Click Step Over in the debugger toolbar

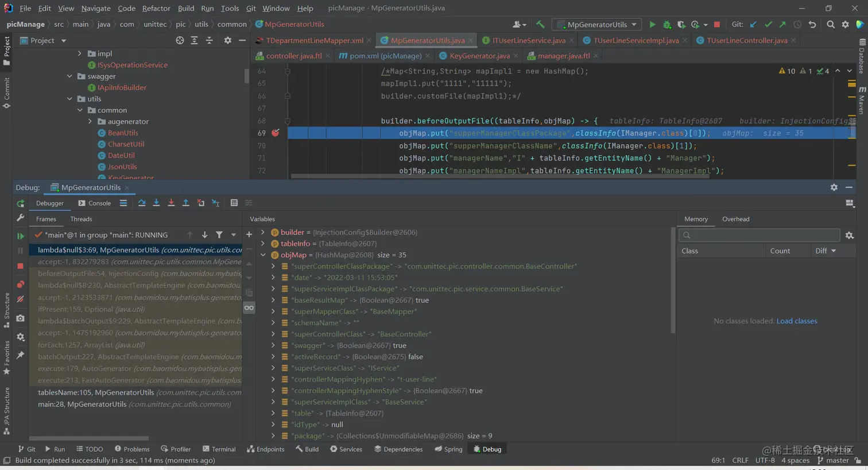pos(141,203)
